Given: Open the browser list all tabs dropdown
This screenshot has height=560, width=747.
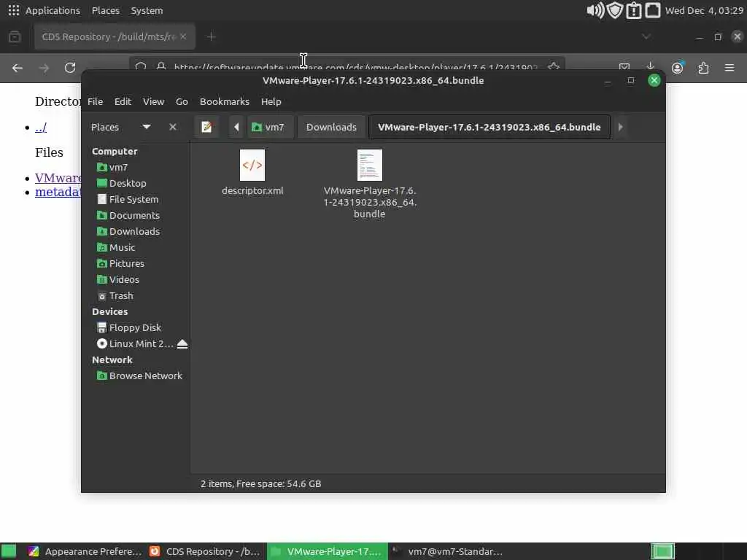Looking at the screenshot, I should [x=646, y=36].
